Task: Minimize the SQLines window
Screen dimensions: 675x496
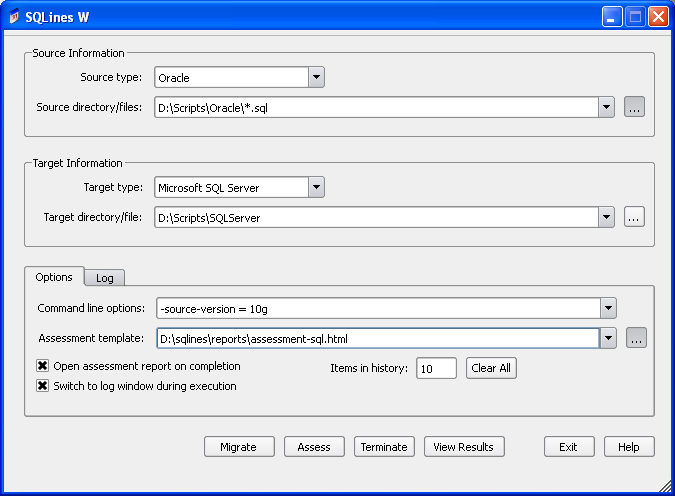Action: [612, 16]
